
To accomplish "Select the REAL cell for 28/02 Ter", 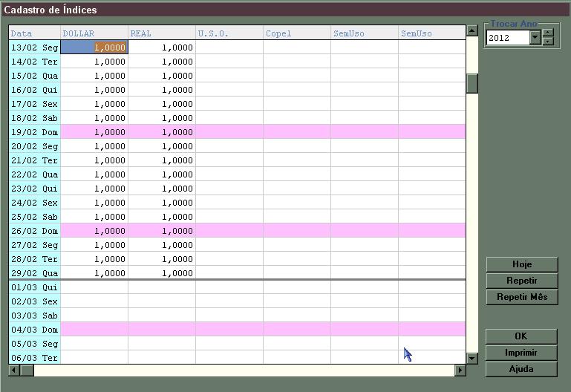I will point(162,259).
